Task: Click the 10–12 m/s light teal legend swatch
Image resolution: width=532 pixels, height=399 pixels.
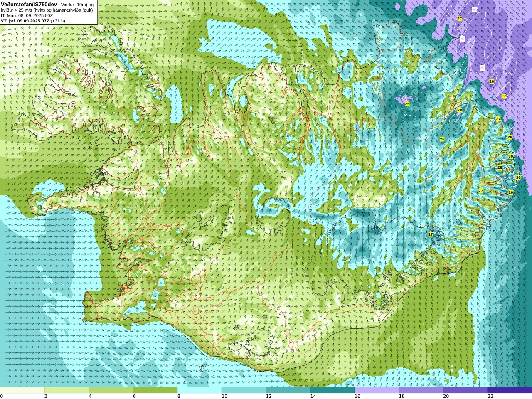Action: pyautogui.click(x=244, y=390)
